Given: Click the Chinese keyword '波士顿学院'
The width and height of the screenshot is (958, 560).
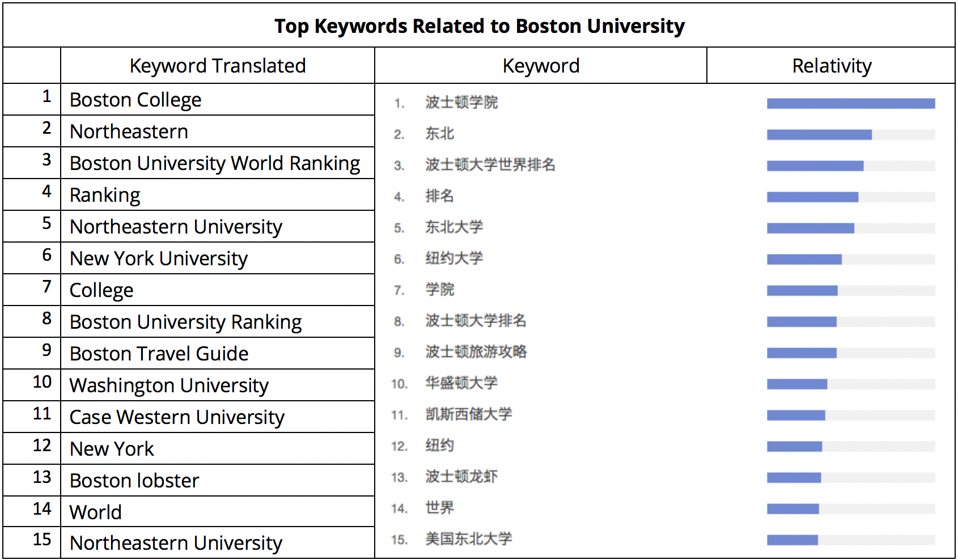Looking at the screenshot, I should click(461, 103).
